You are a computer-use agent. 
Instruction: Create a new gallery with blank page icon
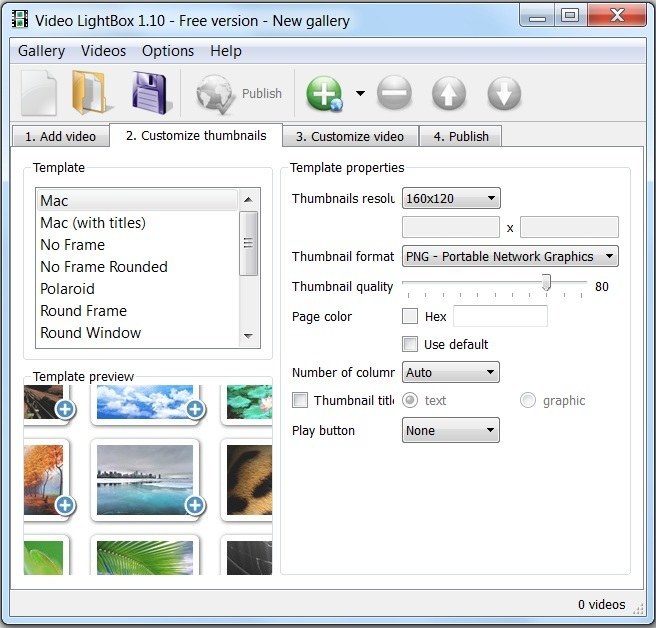click(x=38, y=93)
